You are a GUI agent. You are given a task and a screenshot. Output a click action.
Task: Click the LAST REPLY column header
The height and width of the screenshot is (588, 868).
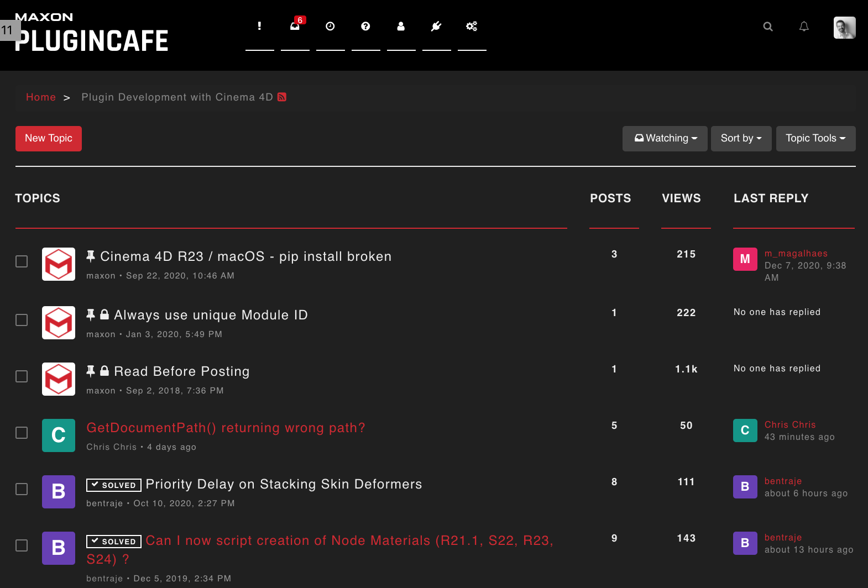tap(771, 198)
